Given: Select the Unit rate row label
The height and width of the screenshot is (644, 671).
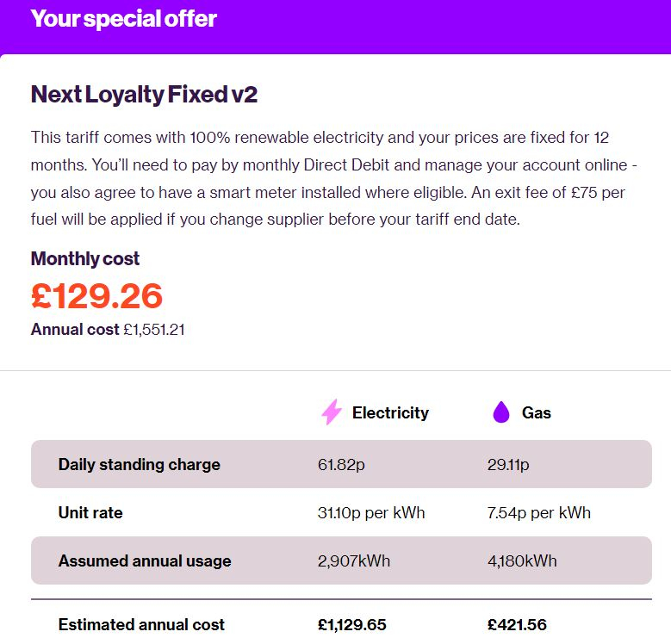Looking at the screenshot, I should click(x=90, y=512).
